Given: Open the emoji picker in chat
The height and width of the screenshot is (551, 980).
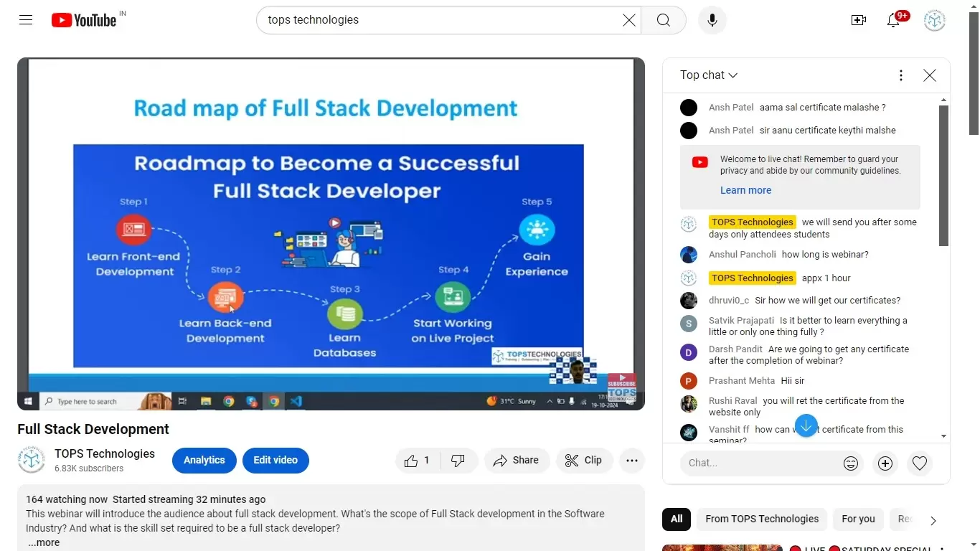Looking at the screenshot, I should coord(851,463).
